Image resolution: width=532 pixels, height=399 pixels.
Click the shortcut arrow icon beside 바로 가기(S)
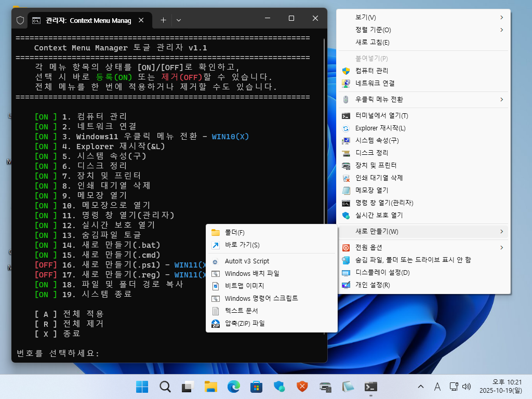click(216, 245)
